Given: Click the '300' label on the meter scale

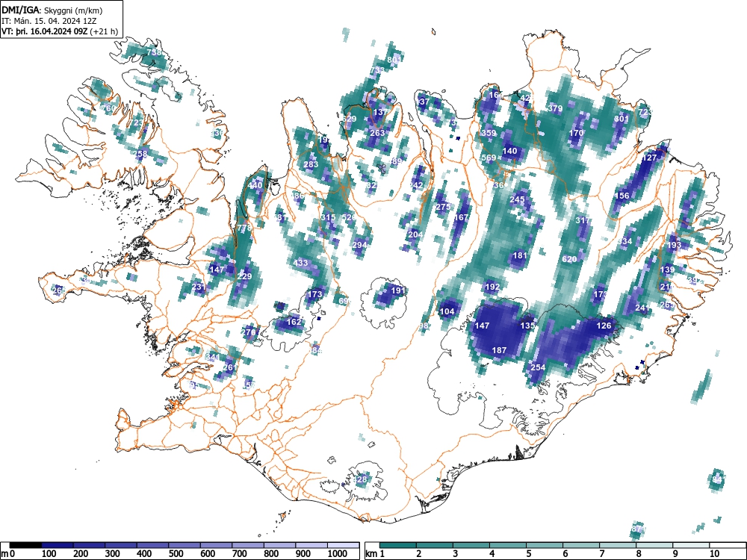Looking at the screenshot, I should coord(113,554).
